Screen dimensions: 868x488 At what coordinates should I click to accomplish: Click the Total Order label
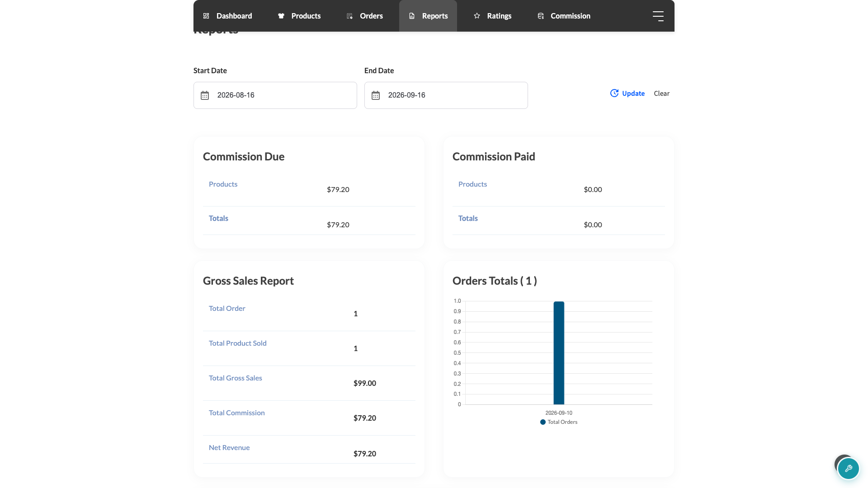pos(227,309)
